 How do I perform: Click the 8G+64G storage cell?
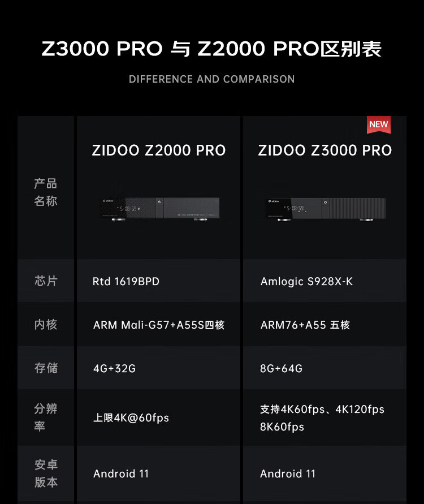(x=281, y=369)
